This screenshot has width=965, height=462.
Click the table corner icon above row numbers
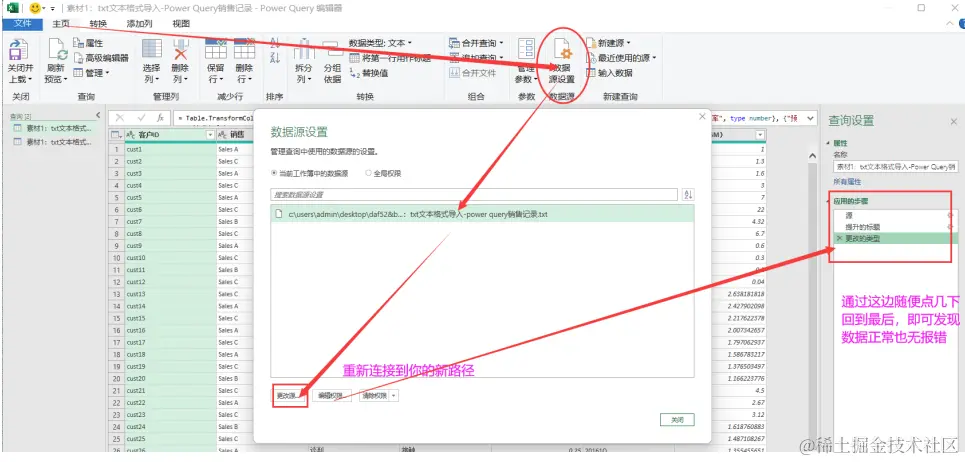pos(116,135)
